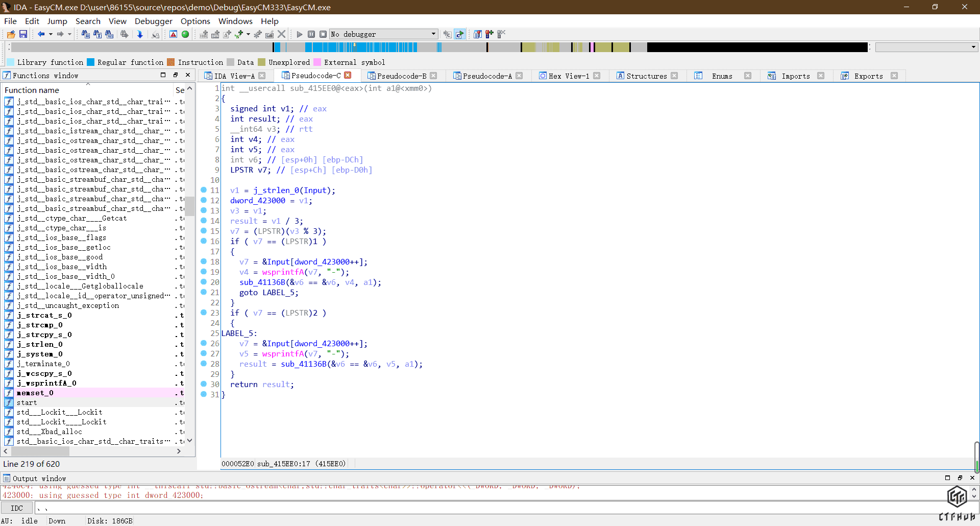This screenshot has width=980, height=526.
Task: Select j_strlen_0 in the functions list
Action: [40, 344]
